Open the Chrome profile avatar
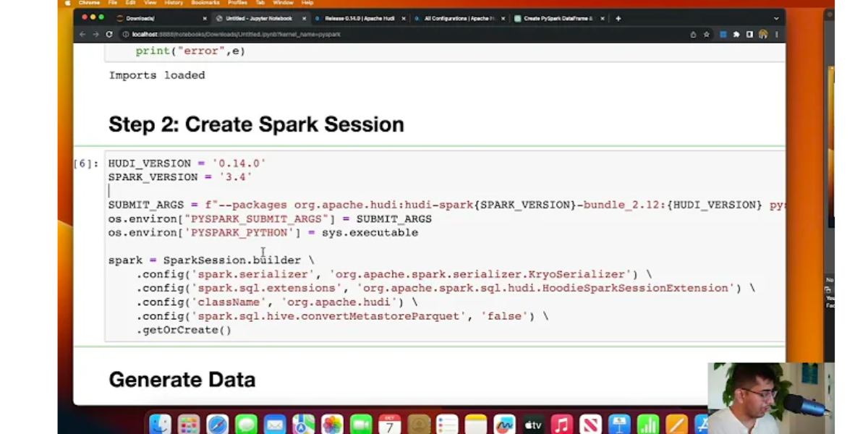Viewport: 868px width, 434px height. click(x=763, y=34)
